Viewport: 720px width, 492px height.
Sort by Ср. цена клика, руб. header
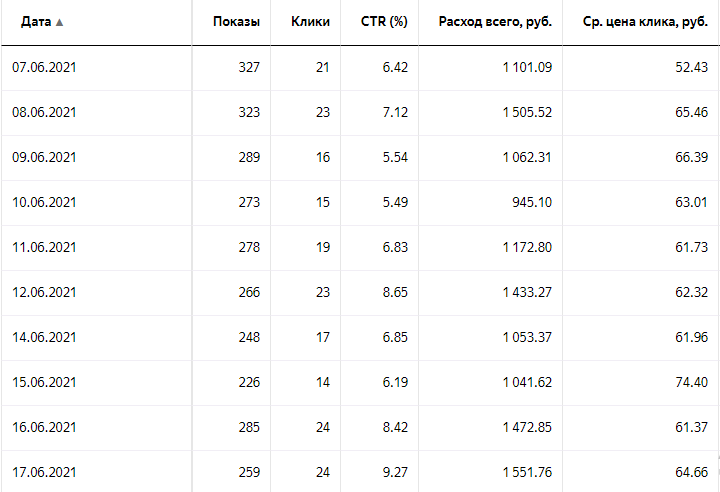pyautogui.click(x=636, y=22)
